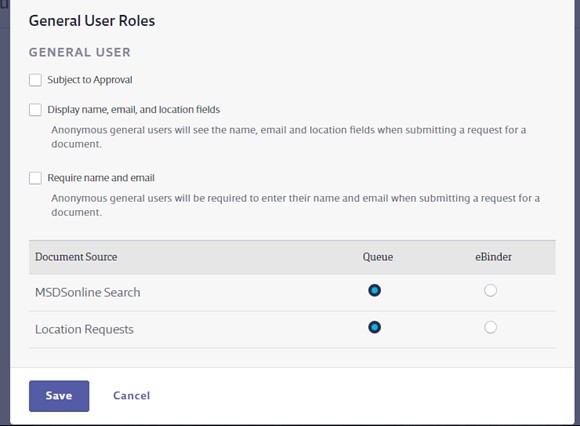Select Queue radio for MSDSonline Search

coord(374,290)
